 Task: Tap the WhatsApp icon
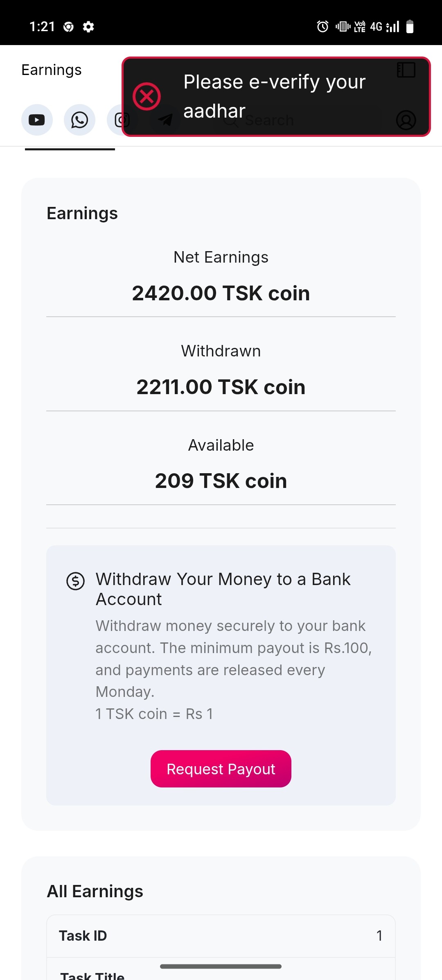[x=79, y=120]
